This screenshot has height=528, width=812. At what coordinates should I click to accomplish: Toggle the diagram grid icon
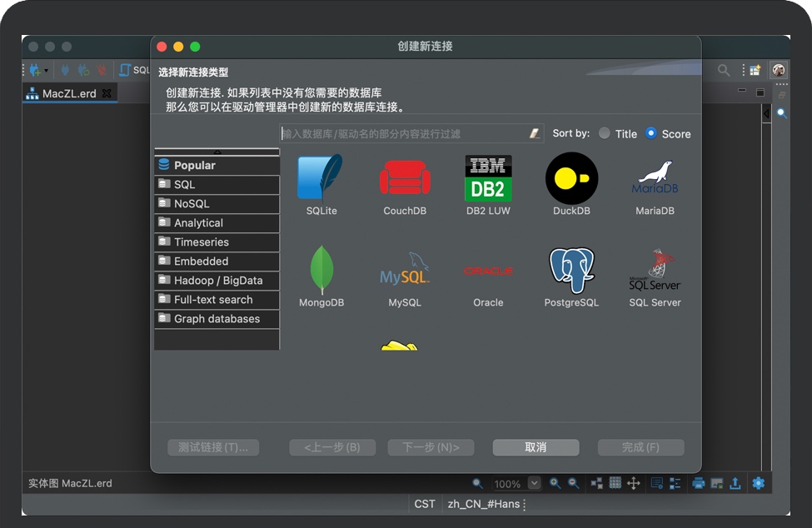(x=615, y=483)
